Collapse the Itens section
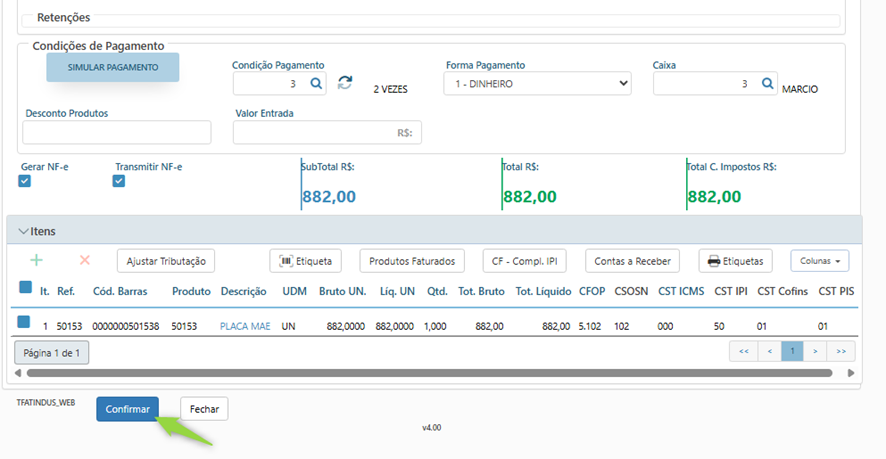Image resolution: width=886 pixels, height=459 pixels. (x=24, y=231)
